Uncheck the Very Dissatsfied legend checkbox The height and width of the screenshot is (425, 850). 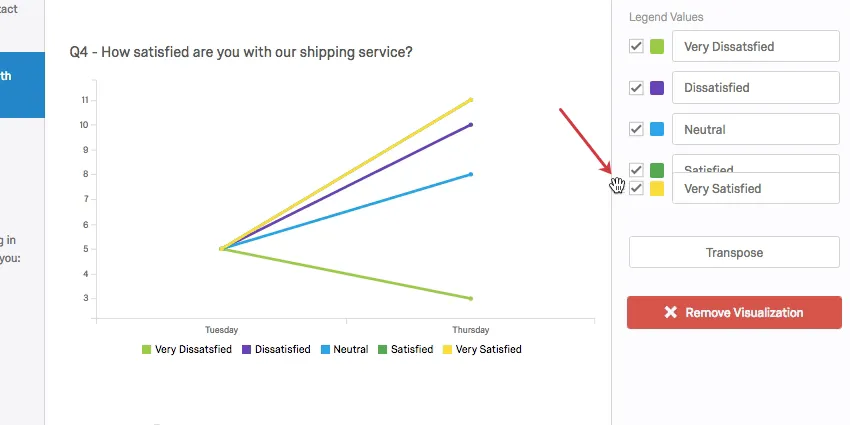tap(636, 46)
